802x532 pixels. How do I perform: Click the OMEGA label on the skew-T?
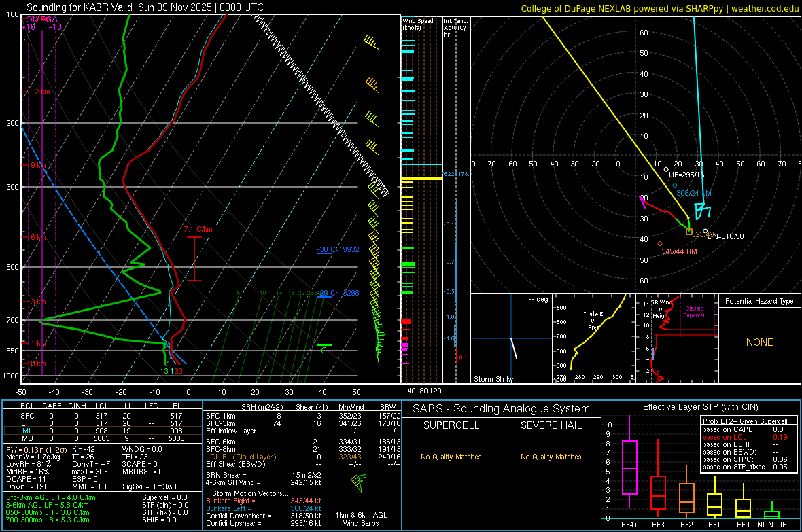[41, 20]
